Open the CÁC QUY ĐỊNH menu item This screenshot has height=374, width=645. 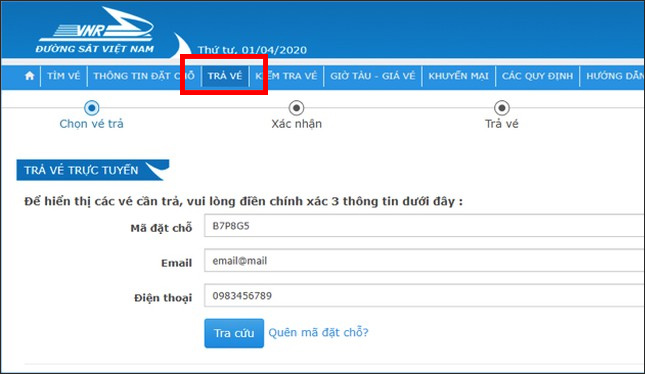(x=537, y=76)
